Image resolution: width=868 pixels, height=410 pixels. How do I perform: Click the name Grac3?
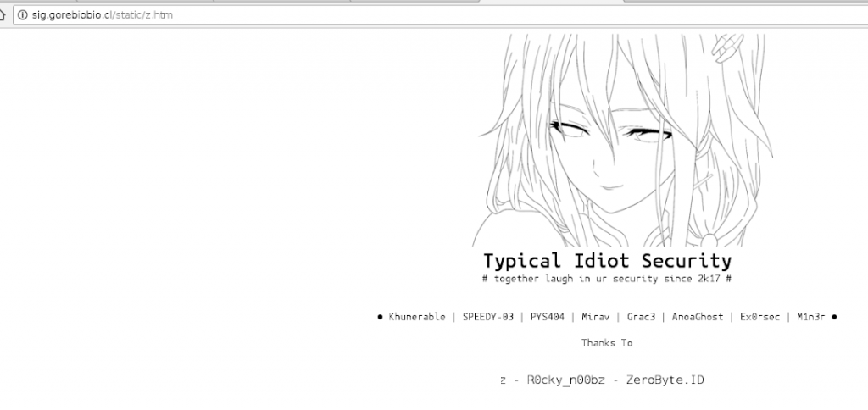pos(641,317)
